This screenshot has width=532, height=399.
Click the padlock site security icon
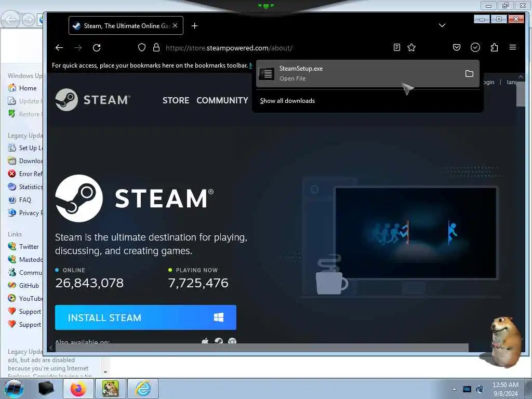point(156,47)
